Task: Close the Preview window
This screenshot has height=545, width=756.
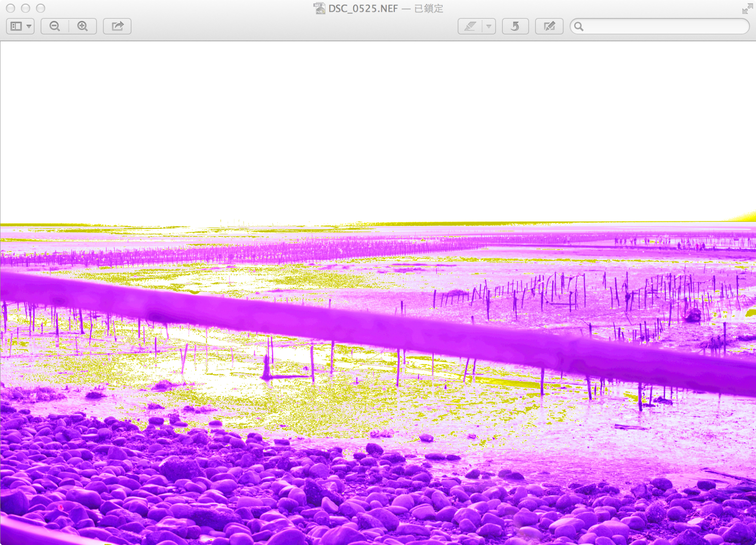Action: point(11,8)
